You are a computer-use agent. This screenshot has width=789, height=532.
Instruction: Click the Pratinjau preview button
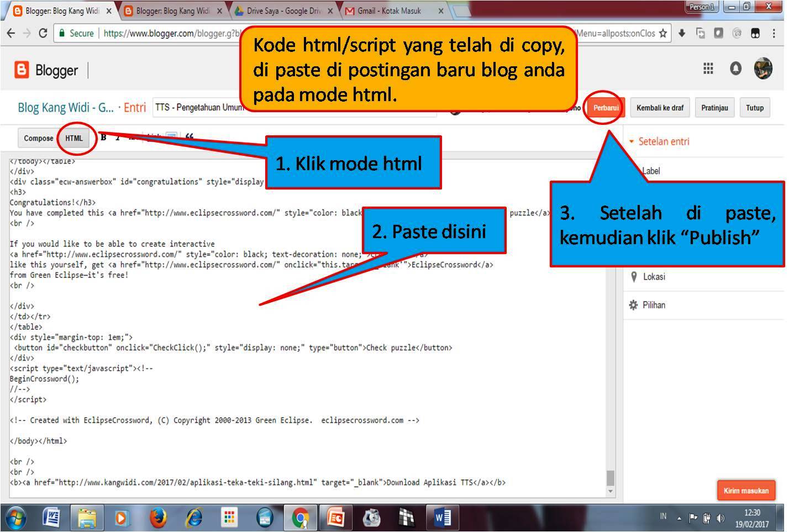click(714, 108)
